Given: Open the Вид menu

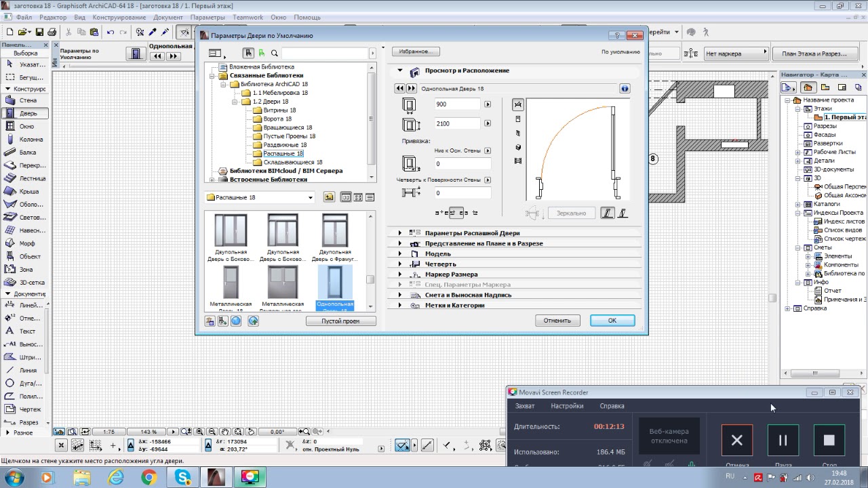Looking at the screenshot, I should coord(79,17).
